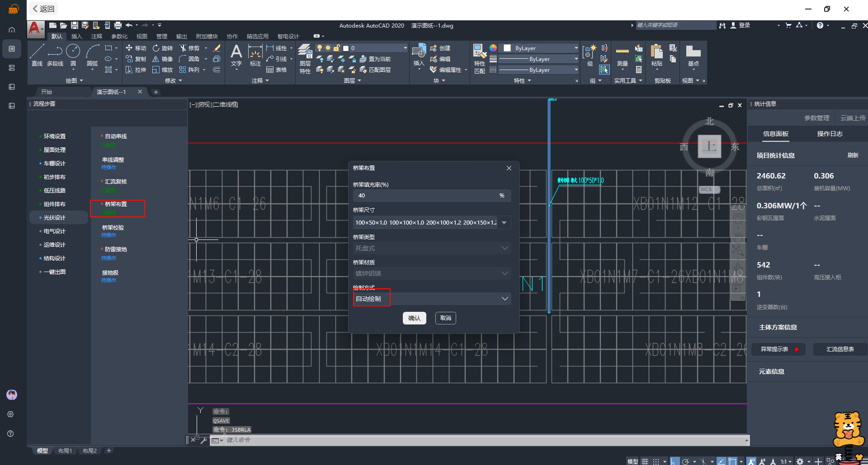Screen dimensions: 868x465
Task: Click the Paste (粘贴) clipboard icon
Action: [656, 52]
